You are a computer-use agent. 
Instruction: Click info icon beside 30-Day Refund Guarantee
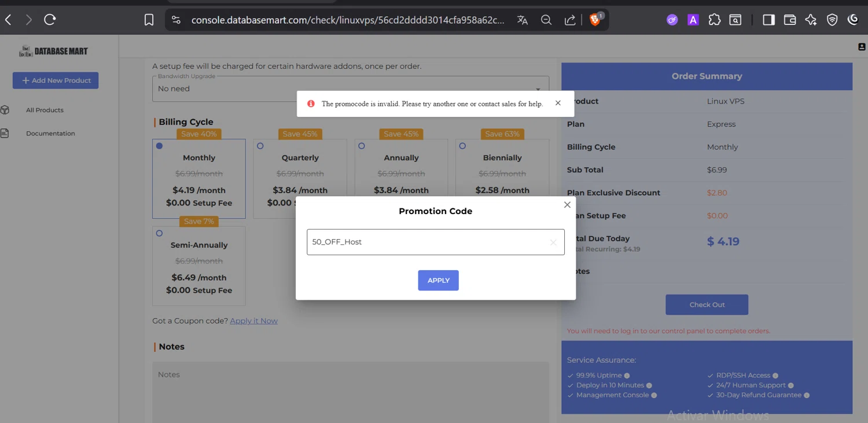[807, 395]
